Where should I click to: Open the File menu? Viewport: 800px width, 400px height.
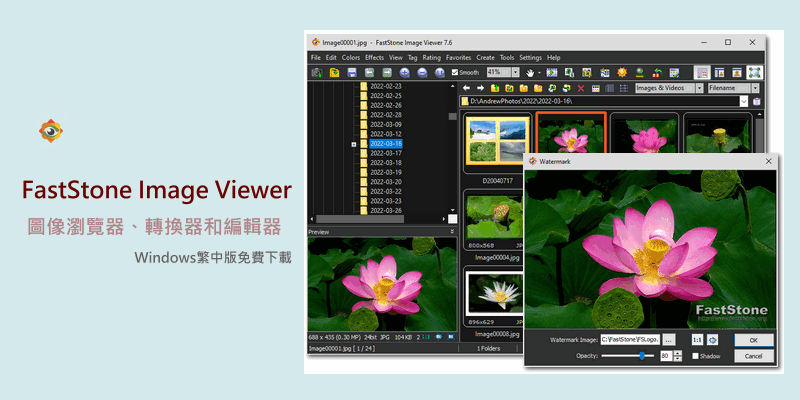pyautogui.click(x=315, y=58)
